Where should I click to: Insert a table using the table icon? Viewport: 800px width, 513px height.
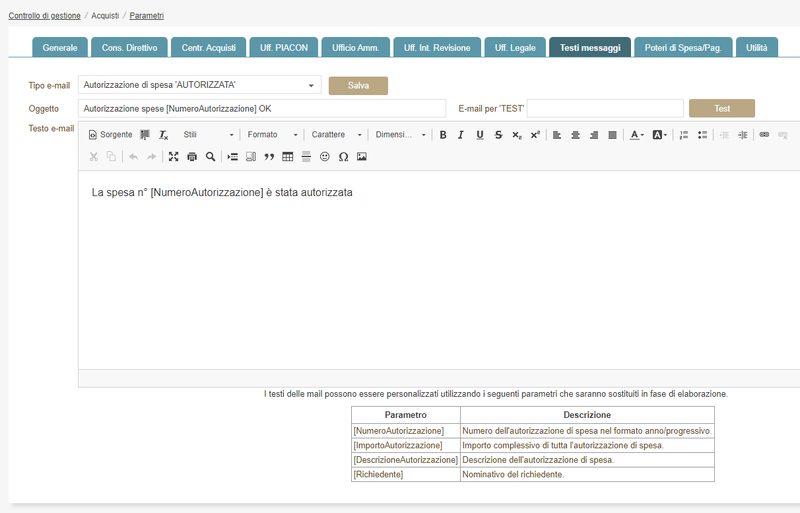tap(288, 157)
